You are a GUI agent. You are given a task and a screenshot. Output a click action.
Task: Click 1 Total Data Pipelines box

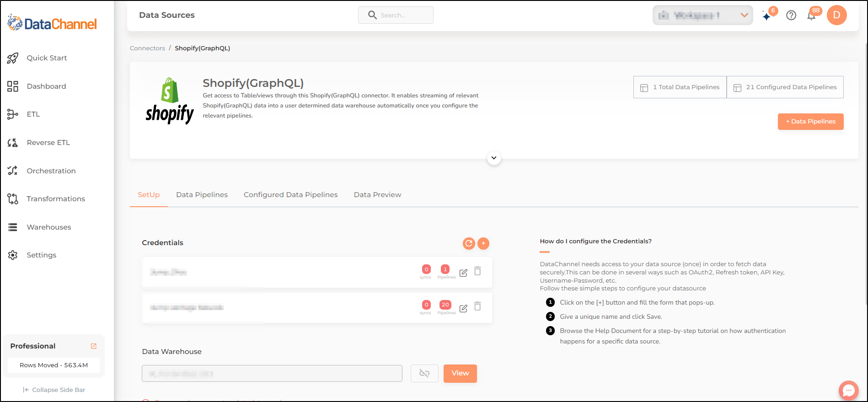pyautogui.click(x=680, y=87)
